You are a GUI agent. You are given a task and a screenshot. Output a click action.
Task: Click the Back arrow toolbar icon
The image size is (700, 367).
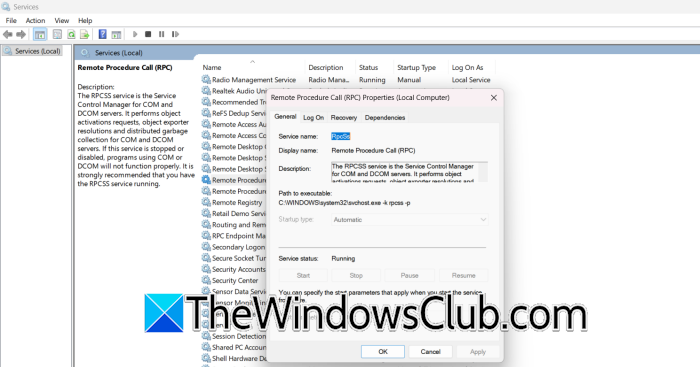pyautogui.click(x=8, y=34)
